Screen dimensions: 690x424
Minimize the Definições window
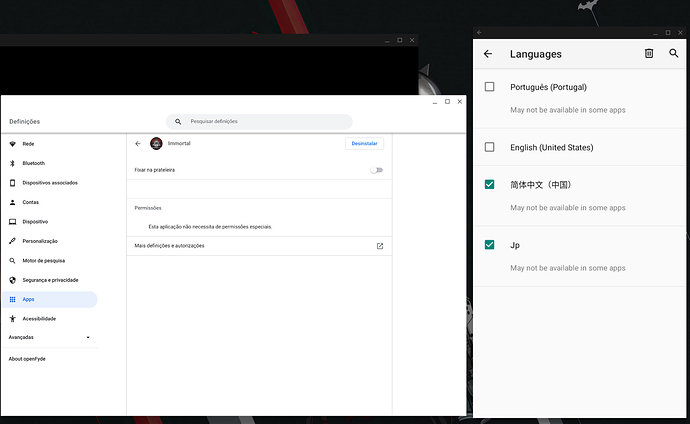[435, 102]
